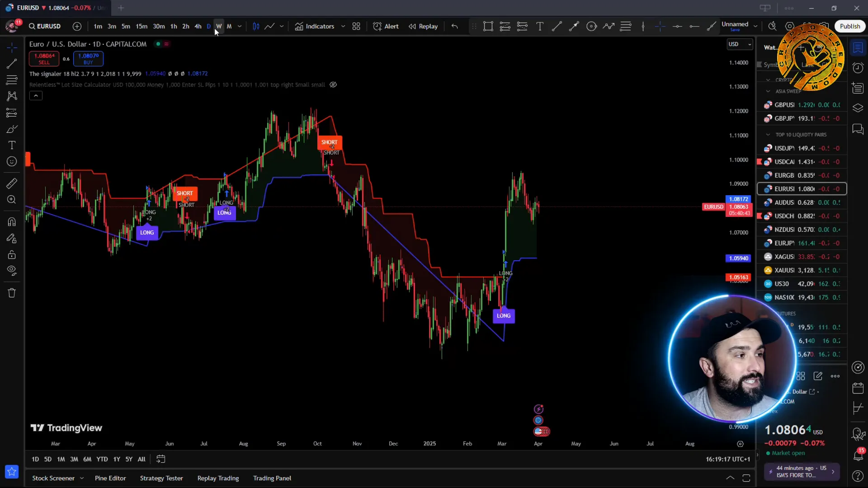This screenshot has width=868, height=488.
Task: Set date range to 5Y
Action: [129, 459]
